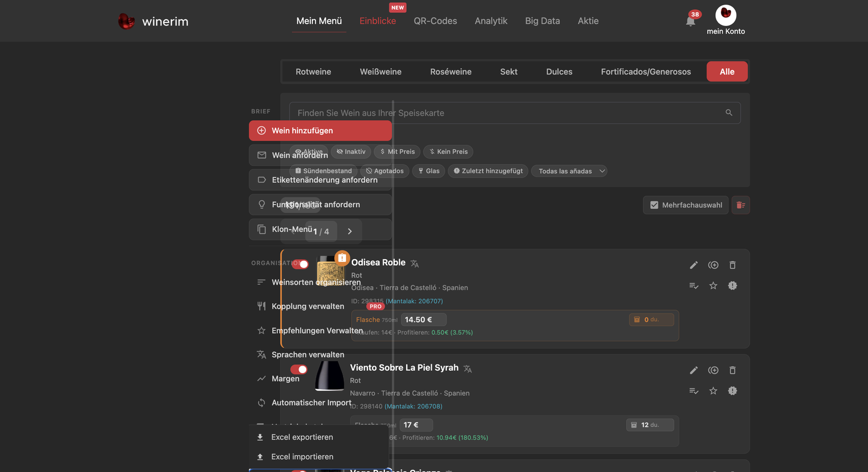Viewport: 868px width, 472px height.
Task: Click the orange stock box icon showing 0 du.
Action: [x=637, y=320]
